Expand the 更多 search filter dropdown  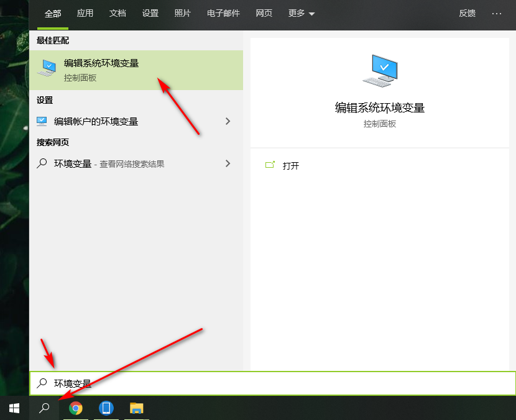pos(301,13)
